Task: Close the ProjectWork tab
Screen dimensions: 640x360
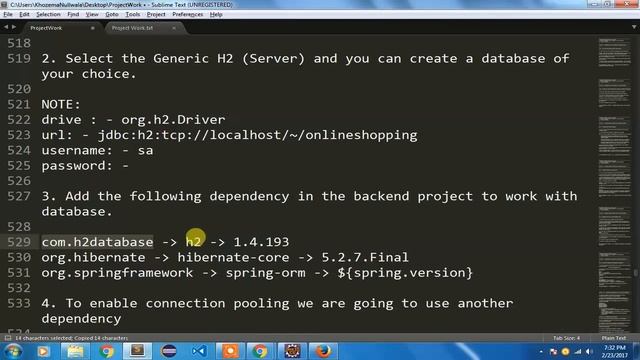Action: (93, 28)
